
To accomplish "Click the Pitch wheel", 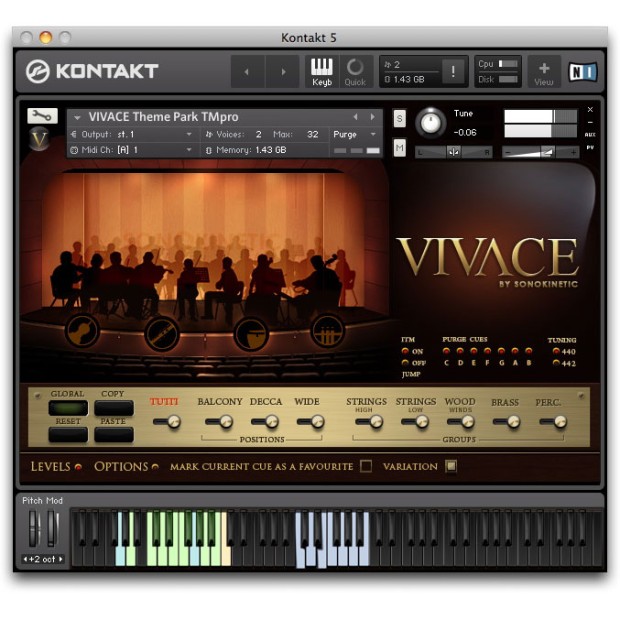I will click(33, 528).
